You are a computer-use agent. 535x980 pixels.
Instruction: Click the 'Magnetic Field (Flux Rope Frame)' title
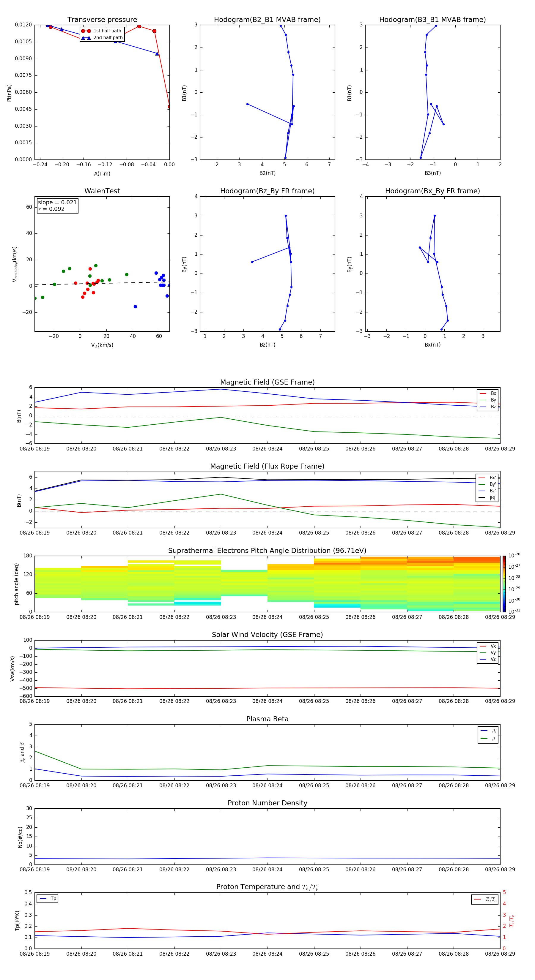[267, 467]
